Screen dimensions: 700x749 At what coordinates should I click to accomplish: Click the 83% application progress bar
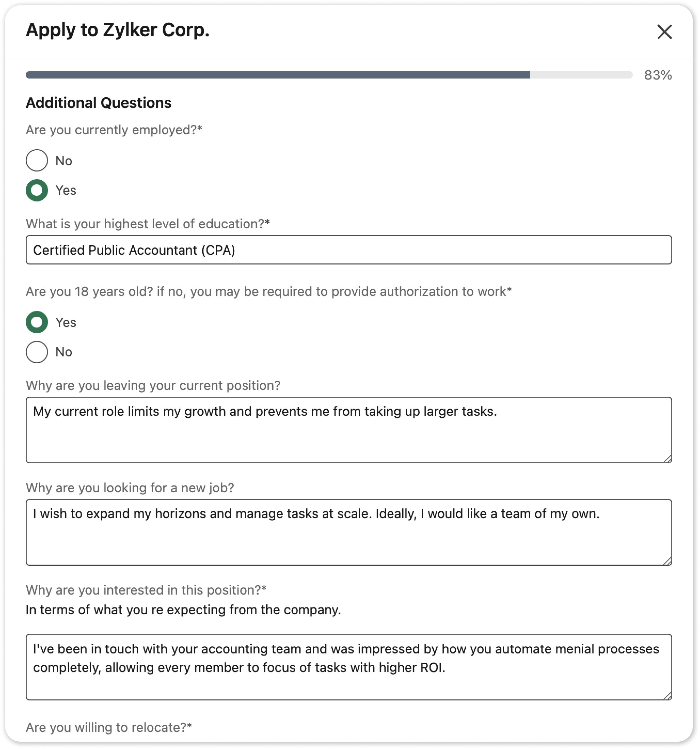pyautogui.click(x=329, y=75)
